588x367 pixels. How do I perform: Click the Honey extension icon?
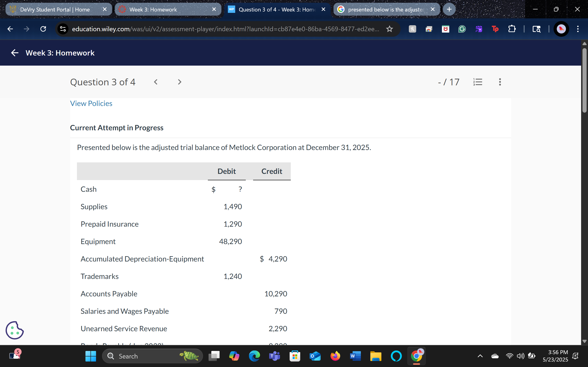[x=412, y=29]
